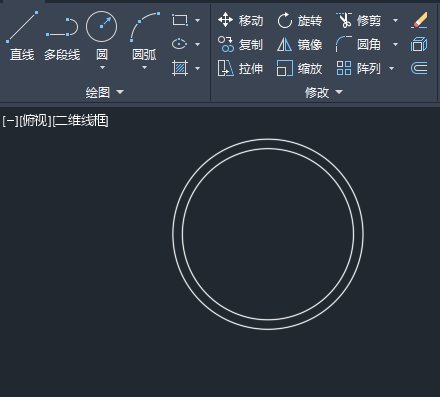Open the Arc (圆弧) options dropdown arrow
Image resolution: width=440 pixels, height=397 pixels.
pos(144,68)
